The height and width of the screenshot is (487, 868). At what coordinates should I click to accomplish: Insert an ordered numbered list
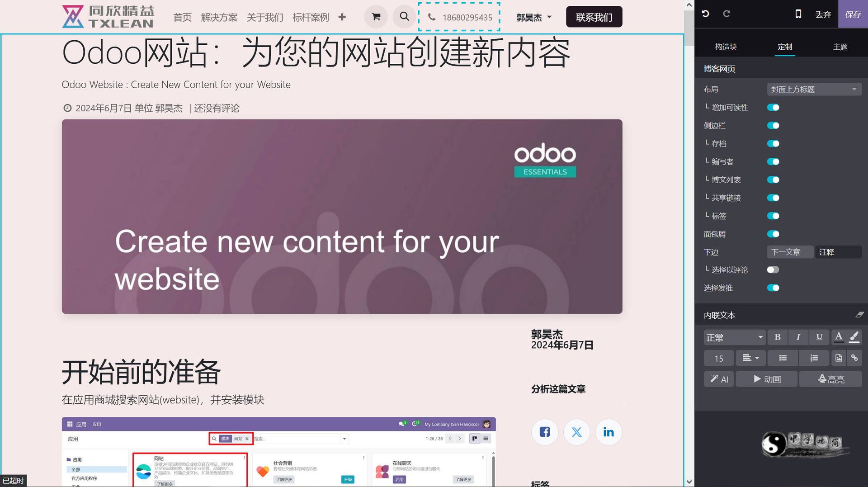pyautogui.click(x=814, y=358)
